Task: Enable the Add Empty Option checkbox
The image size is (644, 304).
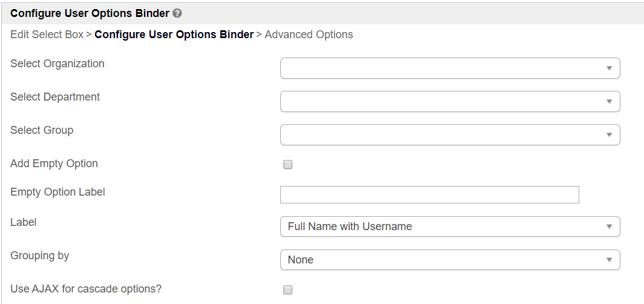Action: pos(288,165)
